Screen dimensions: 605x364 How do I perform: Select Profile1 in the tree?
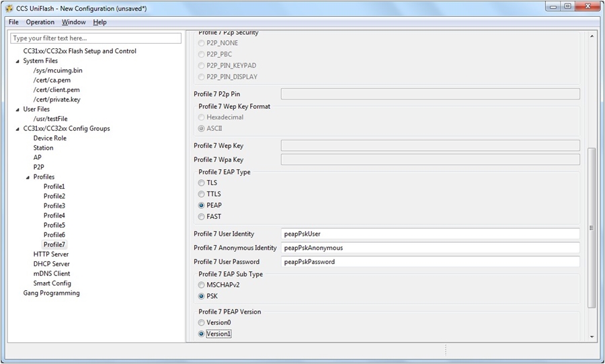[x=54, y=187]
